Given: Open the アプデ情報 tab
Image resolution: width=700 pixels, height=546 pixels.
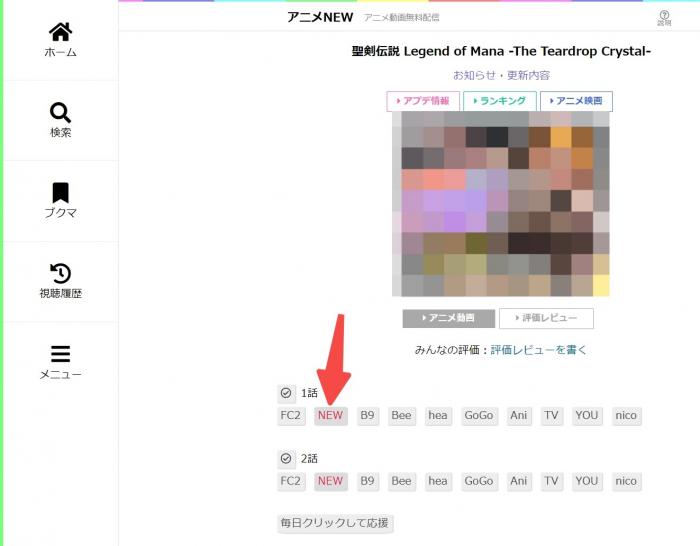Looking at the screenshot, I should (x=423, y=101).
